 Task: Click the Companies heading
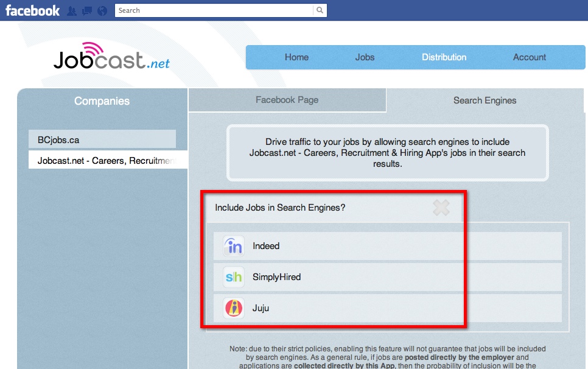(x=102, y=101)
